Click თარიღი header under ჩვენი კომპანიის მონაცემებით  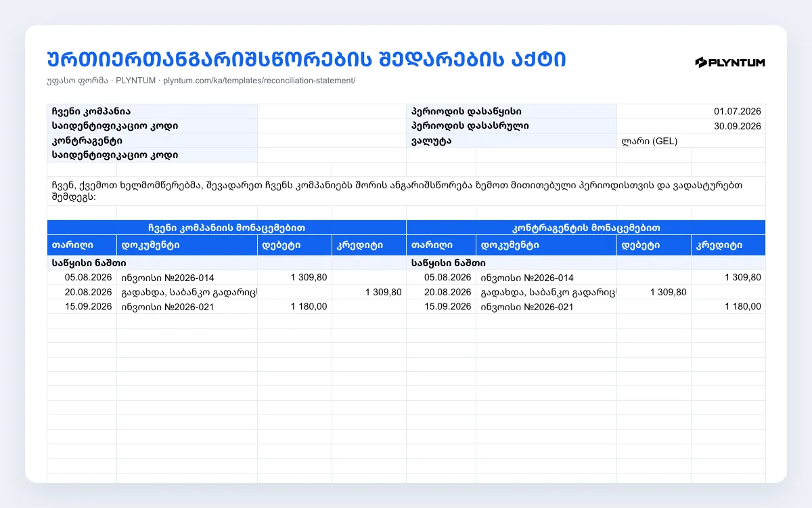coord(82,245)
